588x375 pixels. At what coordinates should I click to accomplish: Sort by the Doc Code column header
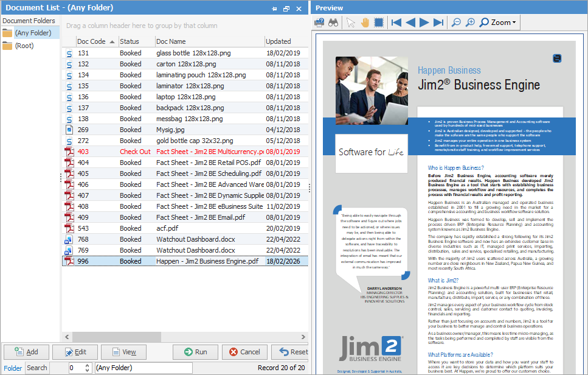96,41
